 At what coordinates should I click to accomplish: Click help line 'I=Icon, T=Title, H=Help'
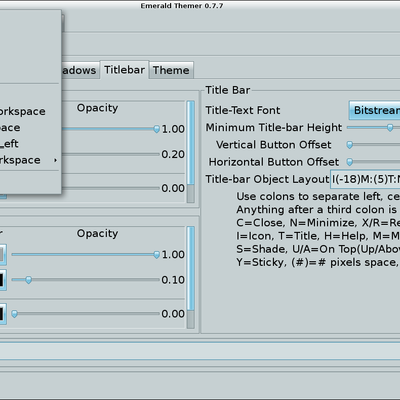click(318, 236)
